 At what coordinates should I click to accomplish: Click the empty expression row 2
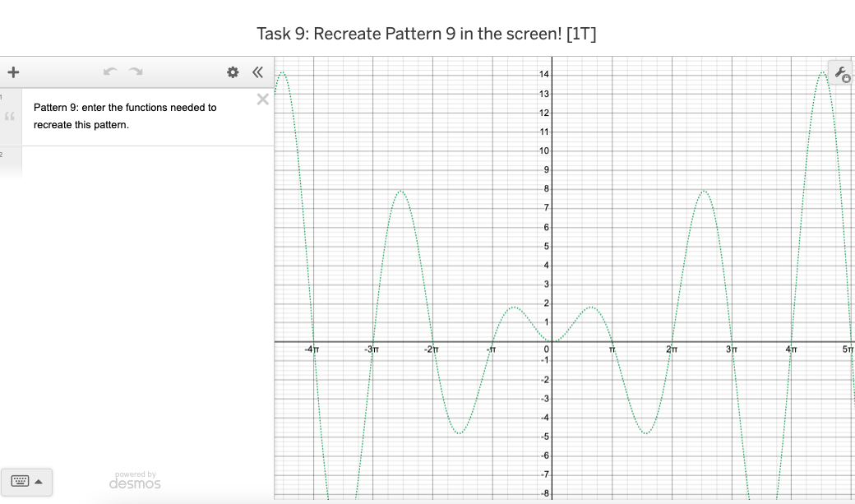click(x=147, y=162)
